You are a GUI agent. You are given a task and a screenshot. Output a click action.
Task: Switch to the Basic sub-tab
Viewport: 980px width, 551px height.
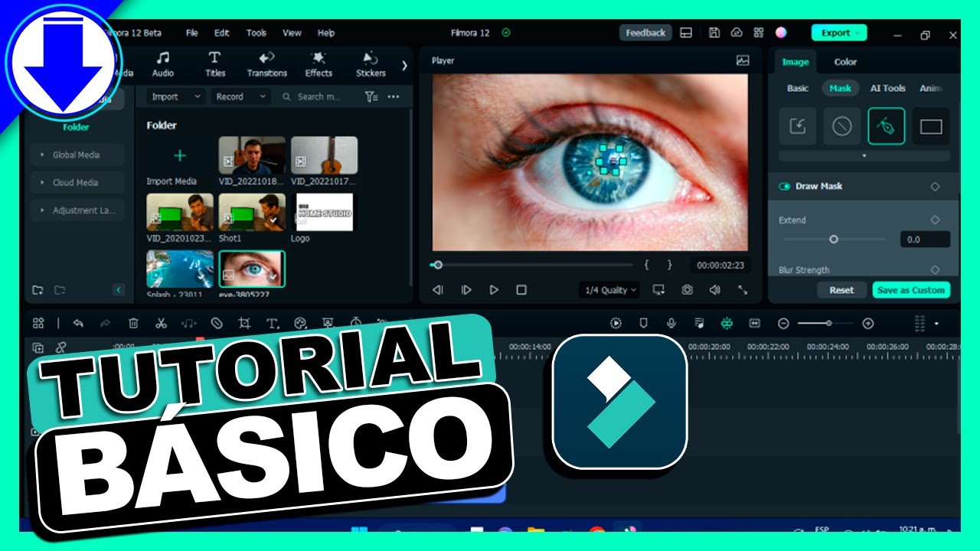(x=798, y=88)
